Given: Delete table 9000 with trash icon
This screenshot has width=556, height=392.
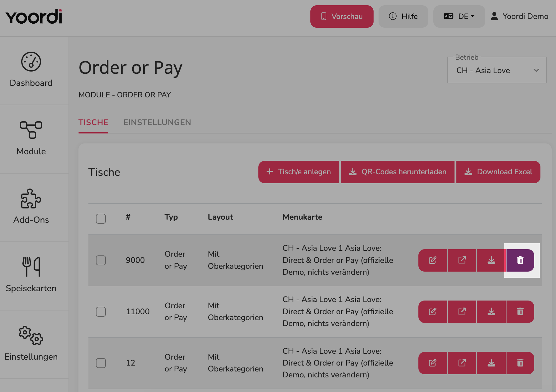Looking at the screenshot, I should click(520, 260).
